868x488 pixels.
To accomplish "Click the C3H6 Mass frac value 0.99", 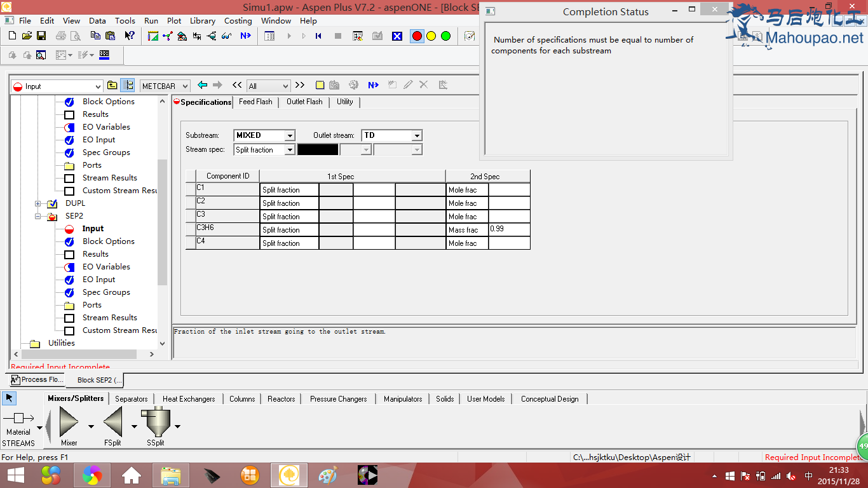I will click(509, 229).
